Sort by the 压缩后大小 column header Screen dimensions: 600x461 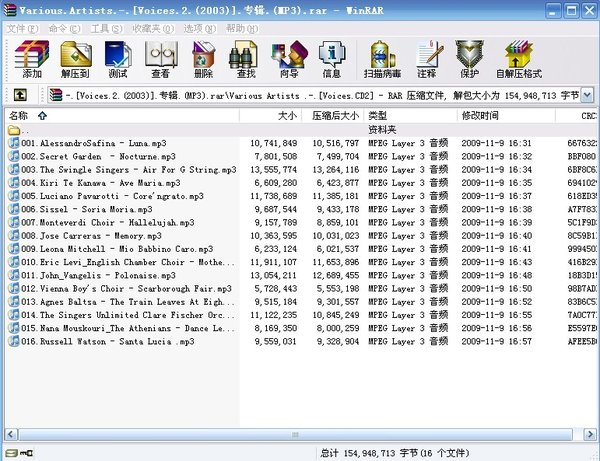point(333,116)
